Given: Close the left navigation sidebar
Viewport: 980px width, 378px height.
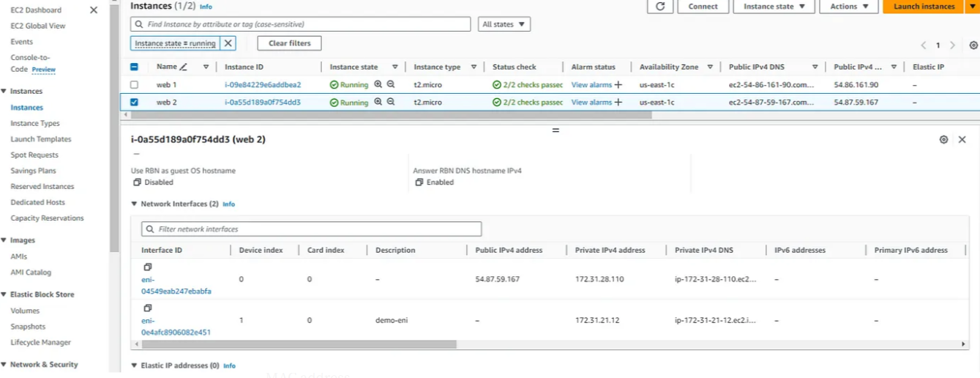Looking at the screenshot, I should click(93, 10).
